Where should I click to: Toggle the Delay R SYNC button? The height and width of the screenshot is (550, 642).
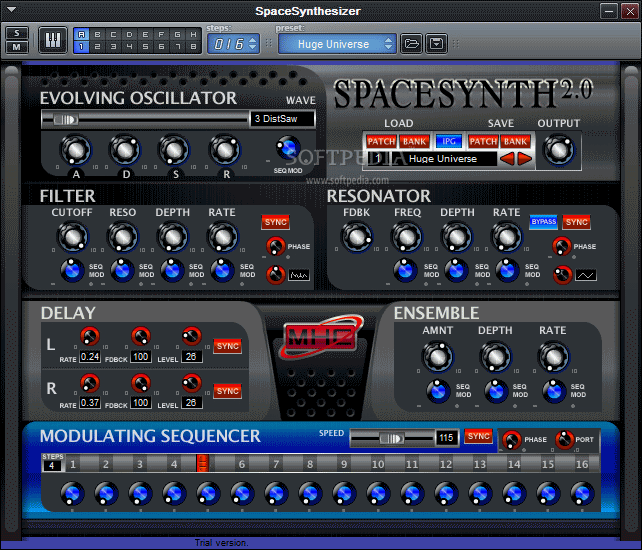[228, 391]
